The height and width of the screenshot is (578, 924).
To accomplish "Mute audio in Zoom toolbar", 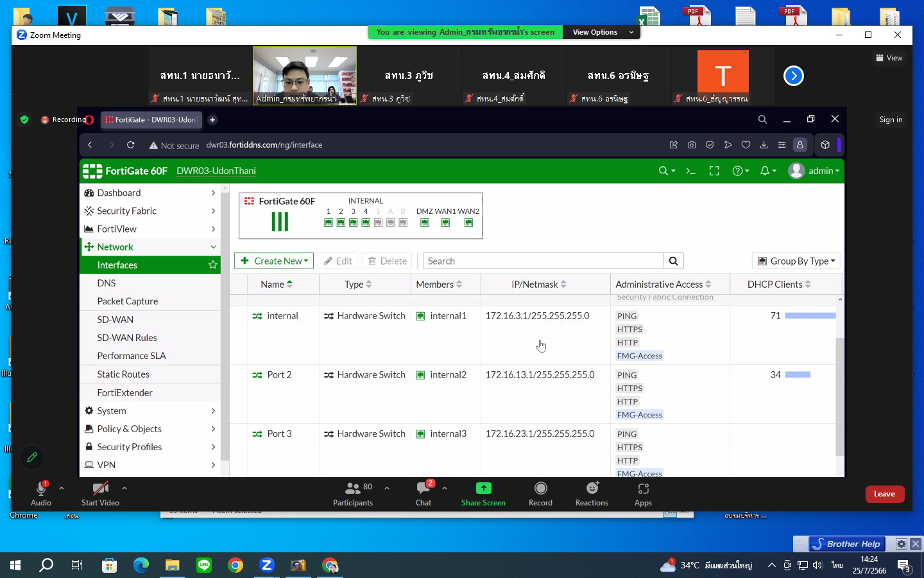I will 41,493.
